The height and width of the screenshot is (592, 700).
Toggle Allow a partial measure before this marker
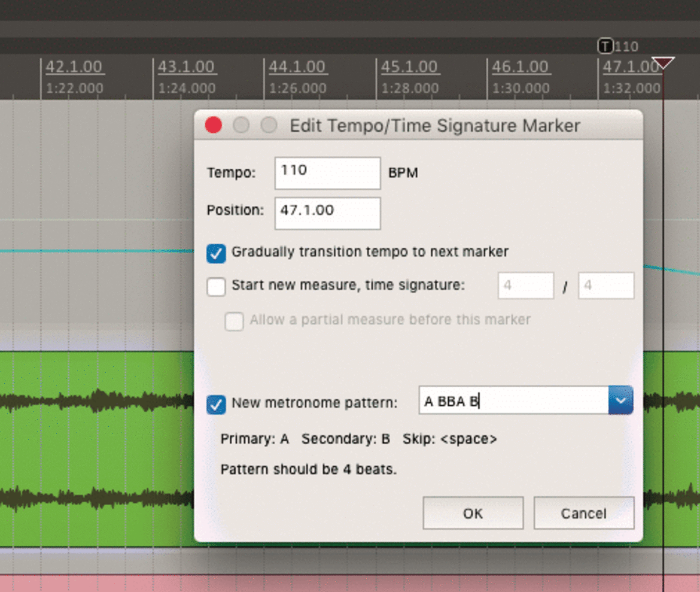235,321
